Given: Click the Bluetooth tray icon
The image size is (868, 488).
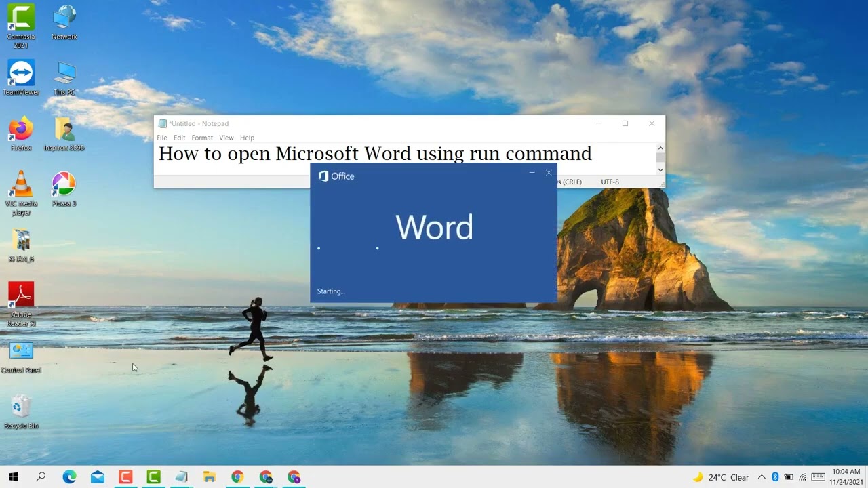Looking at the screenshot, I should point(775,477).
